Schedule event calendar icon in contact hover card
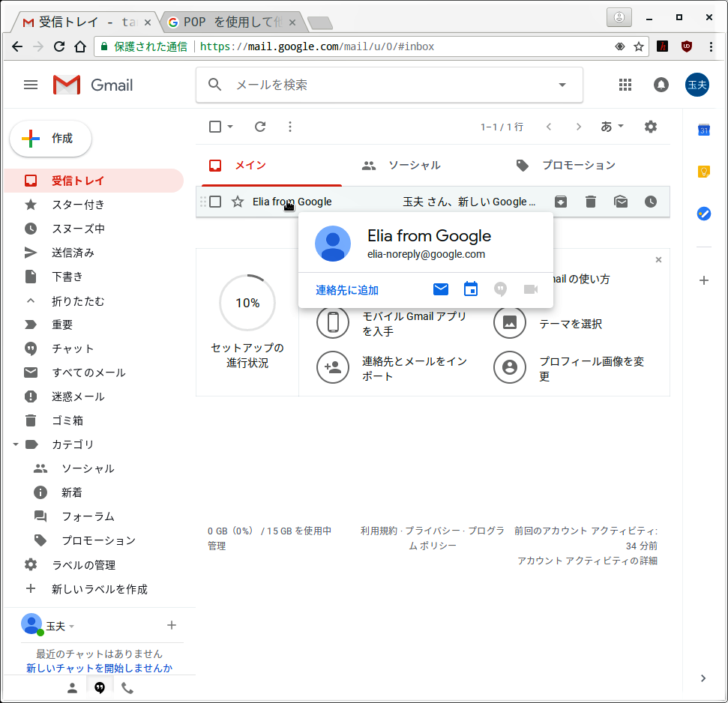This screenshot has width=728, height=703. tap(471, 289)
